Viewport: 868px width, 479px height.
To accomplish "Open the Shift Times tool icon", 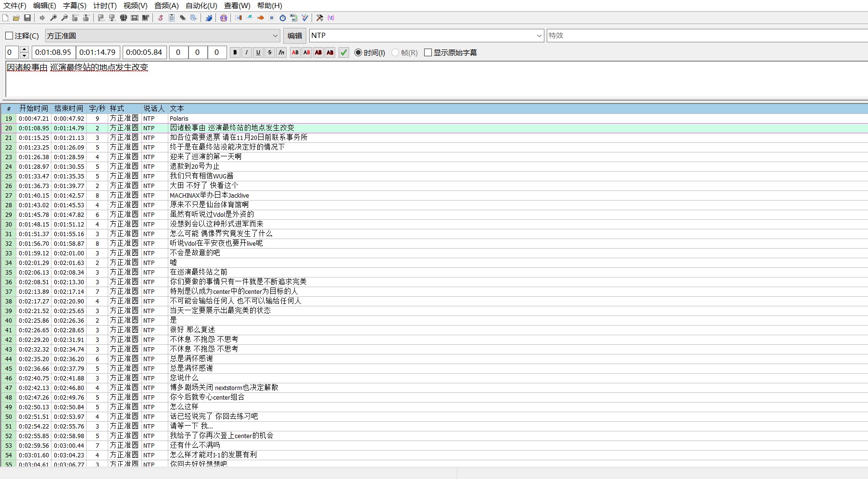I will click(x=239, y=18).
